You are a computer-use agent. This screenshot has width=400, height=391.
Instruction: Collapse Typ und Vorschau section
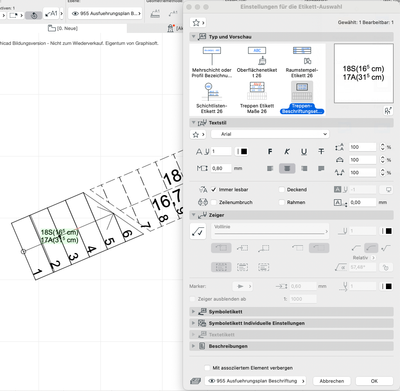click(x=193, y=37)
